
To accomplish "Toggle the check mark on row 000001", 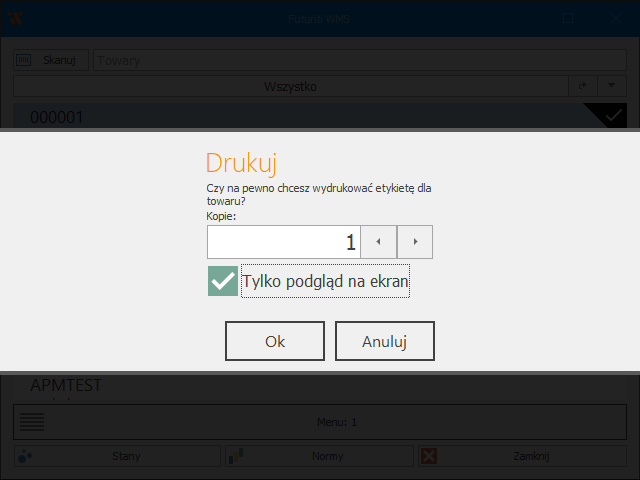I will [x=612, y=116].
